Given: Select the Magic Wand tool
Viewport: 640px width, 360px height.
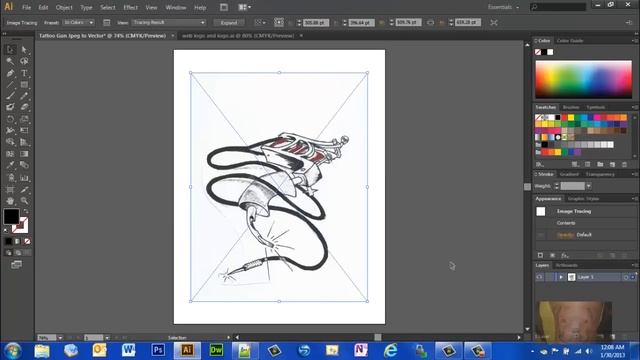Looking at the screenshot, I should pyautogui.click(x=10, y=61).
